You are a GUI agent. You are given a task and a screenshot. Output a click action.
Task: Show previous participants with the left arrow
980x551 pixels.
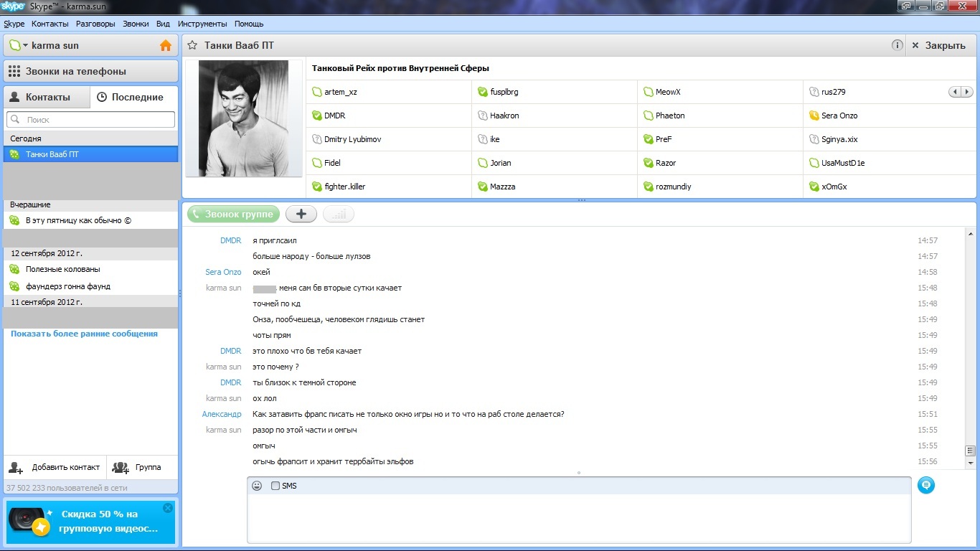pos(954,92)
